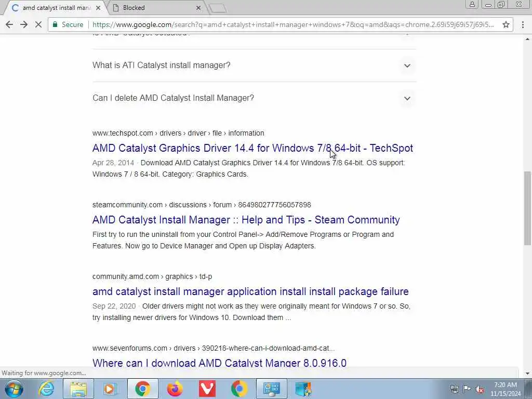Image resolution: width=532 pixels, height=399 pixels.
Task: Open the Control Panel taskbar icon
Action: [x=271, y=389]
